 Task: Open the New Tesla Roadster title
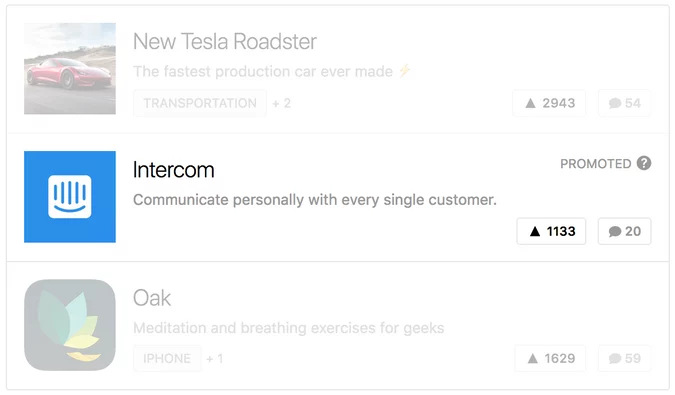click(x=225, y=42)
